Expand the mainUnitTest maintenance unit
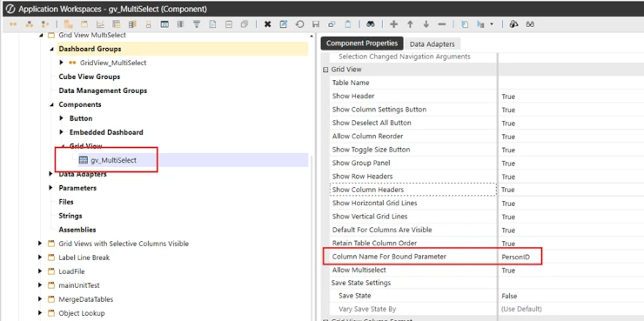This screenshot has width=644, height=321. click(40, 285)
